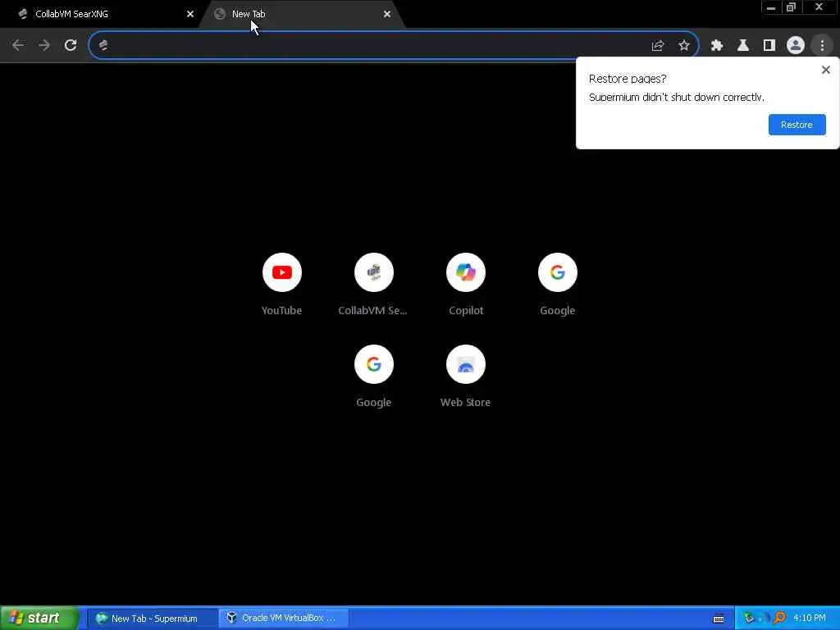
Task: Open the YouTube shortcut
Action: coord(282,284)
